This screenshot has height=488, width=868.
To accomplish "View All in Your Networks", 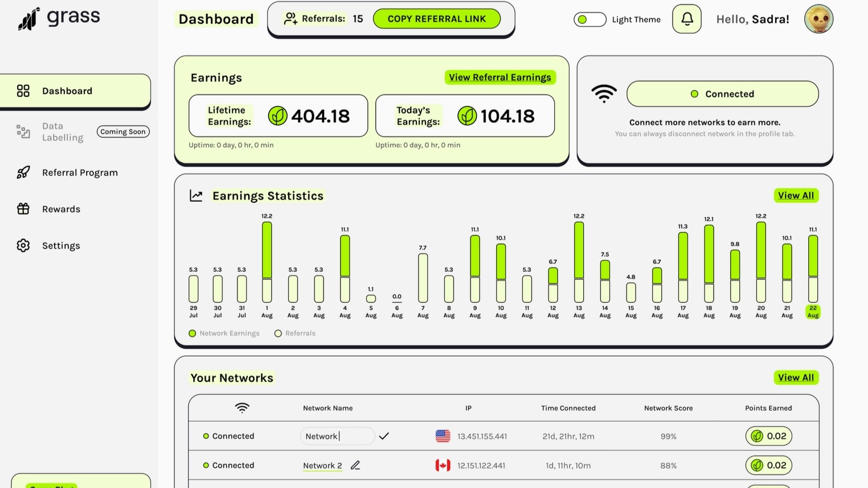I will pyautogui.click(x=796, y=377).
